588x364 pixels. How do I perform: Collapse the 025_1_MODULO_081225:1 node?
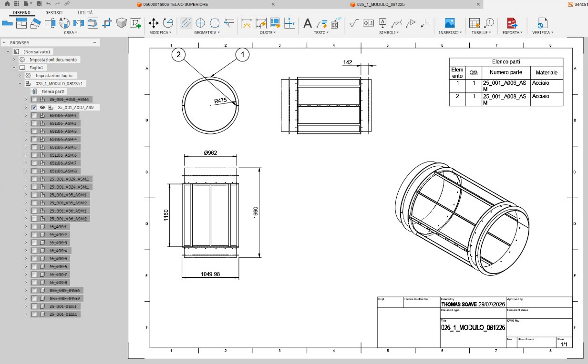[20, 83]
